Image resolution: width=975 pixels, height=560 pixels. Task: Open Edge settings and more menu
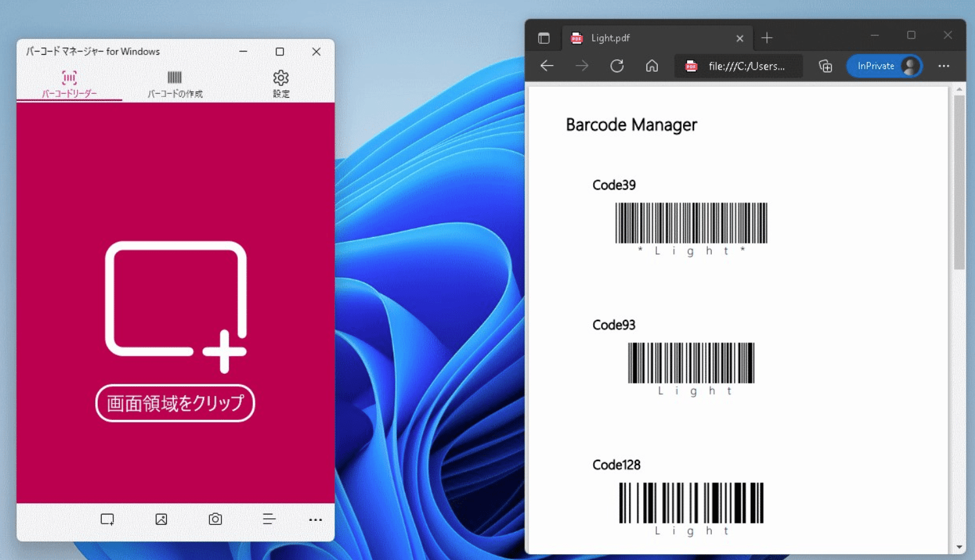click(x=944, y=66)
